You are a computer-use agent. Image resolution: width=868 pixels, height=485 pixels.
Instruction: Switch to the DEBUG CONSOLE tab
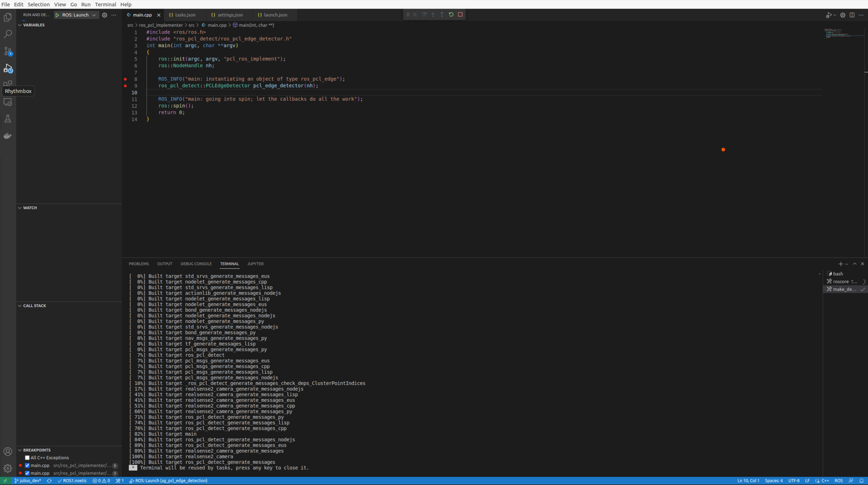click(196, 264)
